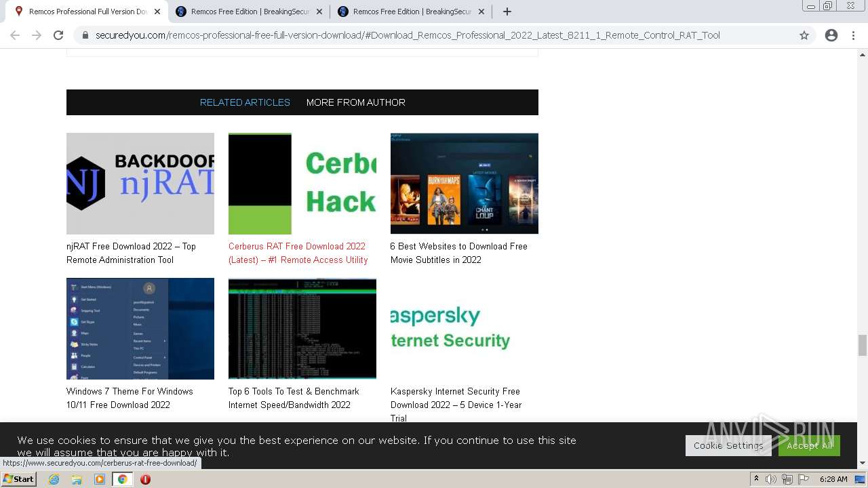Click the scrollbar down arrow
Screen dimensions: 868x488
863,464
